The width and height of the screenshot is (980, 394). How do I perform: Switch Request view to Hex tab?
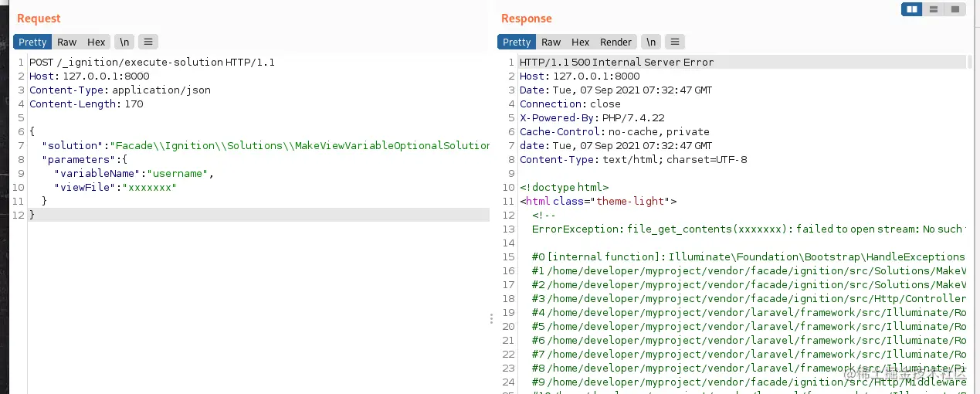point(97,42)
